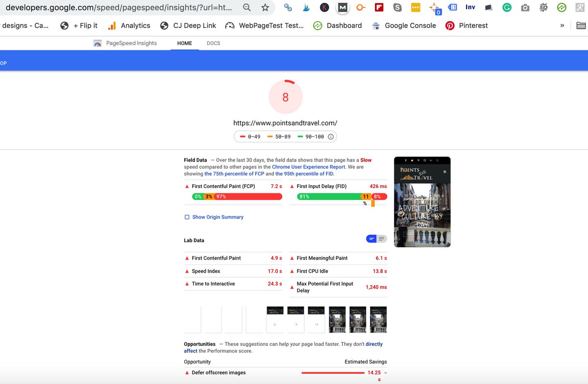Bookmark this page with the star icon
The width and height of the screenshot is (588, 384).
click(265, 7)
